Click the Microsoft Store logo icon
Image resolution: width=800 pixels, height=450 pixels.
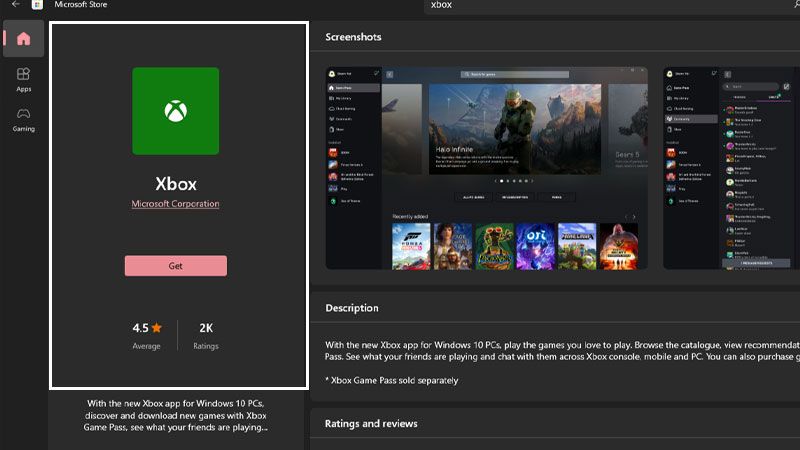pos(37,5)
